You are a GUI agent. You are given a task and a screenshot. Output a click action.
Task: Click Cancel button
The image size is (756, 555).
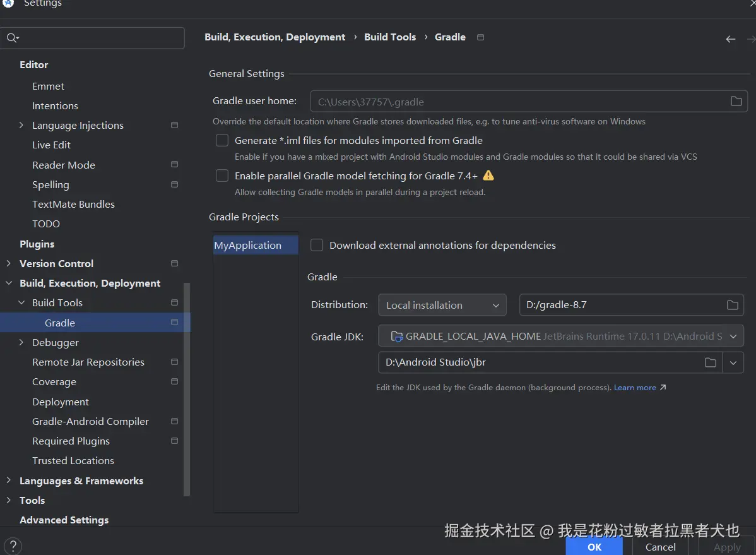pyautogui.click(x=660, y=547)
